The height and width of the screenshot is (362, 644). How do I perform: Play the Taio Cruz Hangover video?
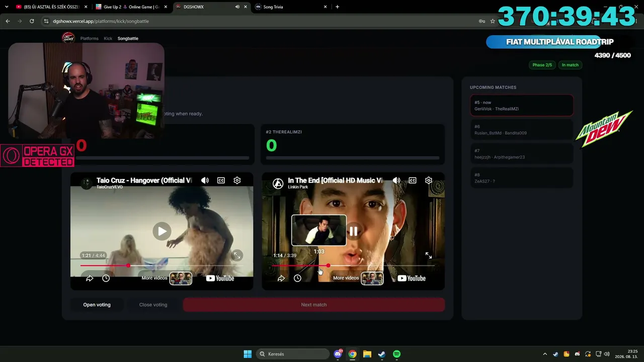pos(162,231)
